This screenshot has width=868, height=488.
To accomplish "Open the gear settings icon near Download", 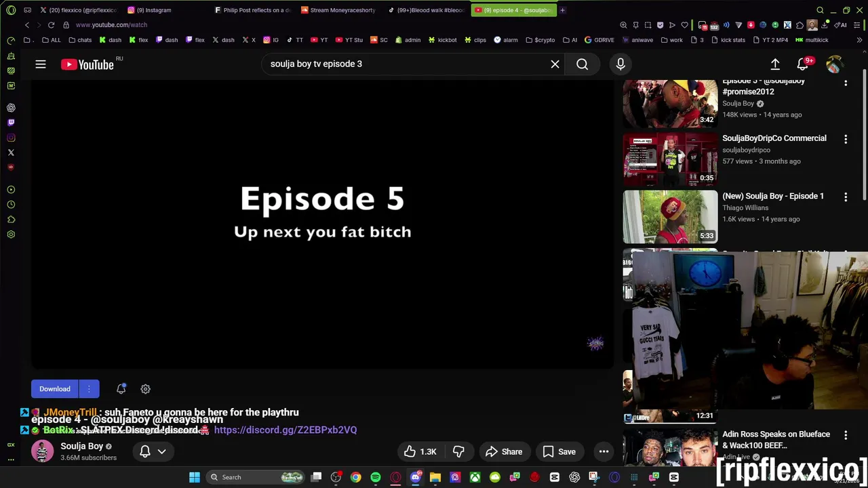I will click(x=145, y=389).
